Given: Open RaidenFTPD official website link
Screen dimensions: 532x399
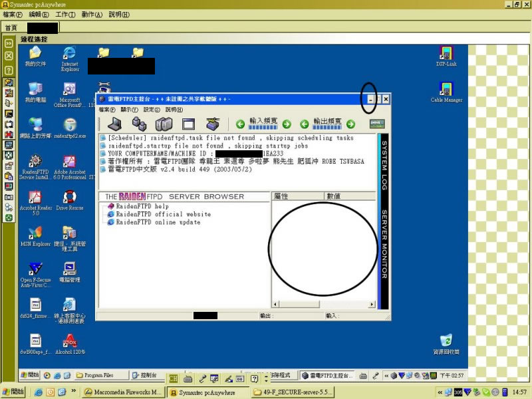Looking at the screenshot, I should 163,214.
